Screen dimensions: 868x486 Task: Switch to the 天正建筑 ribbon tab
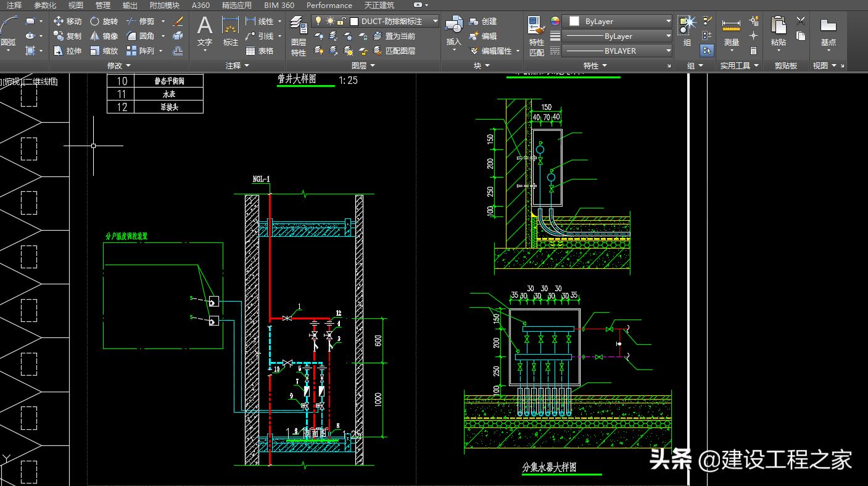tap(379, 5)
